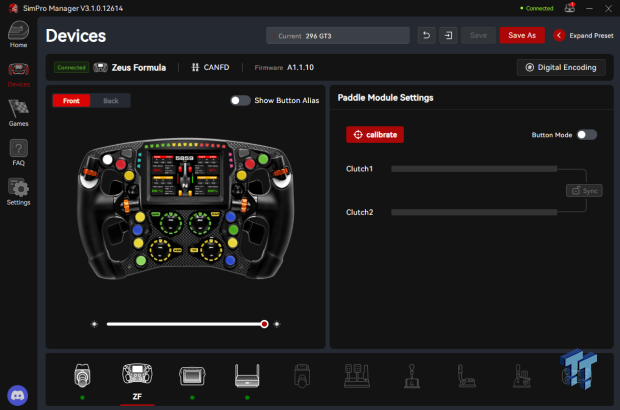Select the wheel base device icon
This screenshot has width=620, height=410.
82,375
